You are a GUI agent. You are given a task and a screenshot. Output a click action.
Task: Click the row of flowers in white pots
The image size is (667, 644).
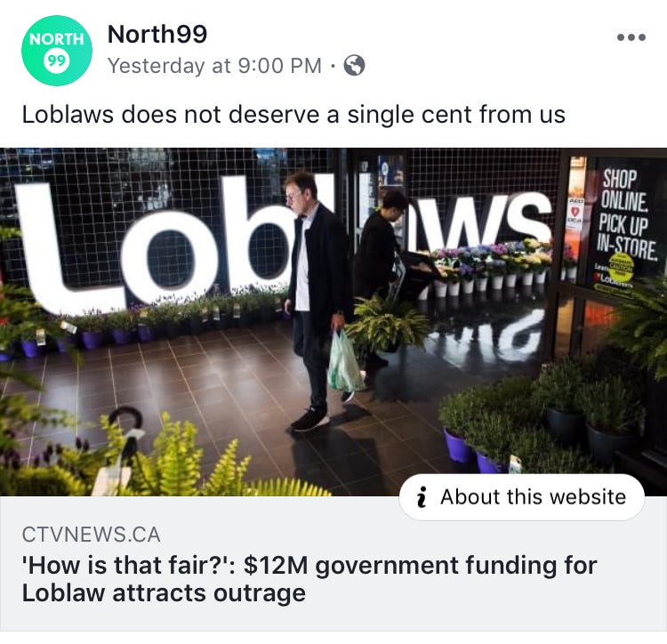click(489, 267)
